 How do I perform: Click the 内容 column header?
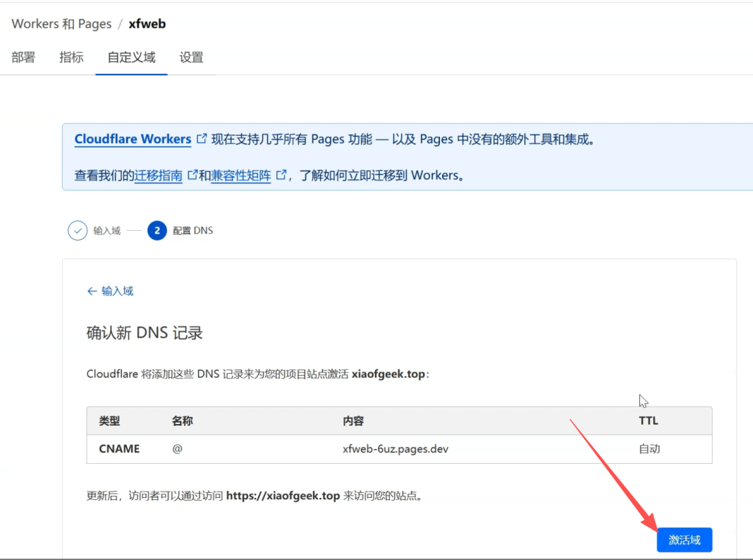tap(353, 421)
